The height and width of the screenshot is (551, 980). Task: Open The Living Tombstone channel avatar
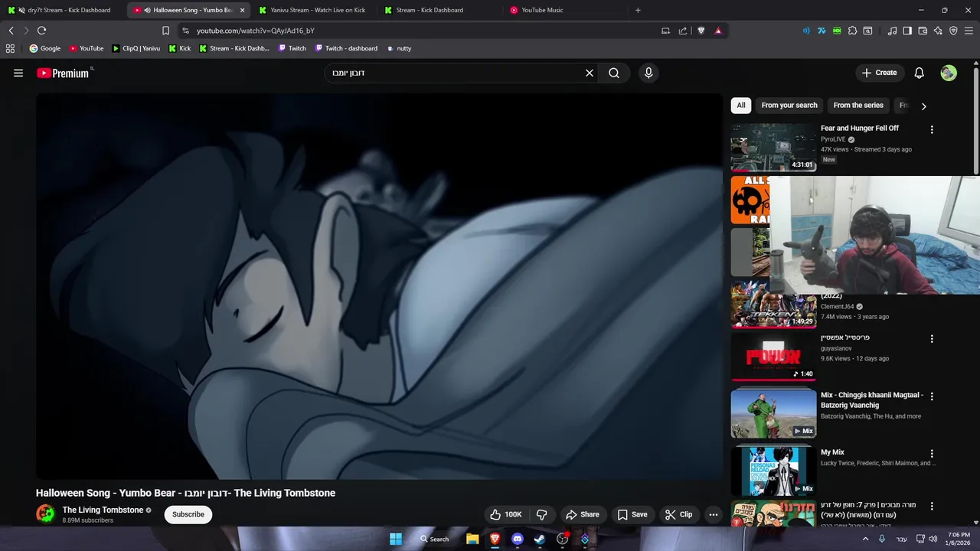click(x=46, y=514)
